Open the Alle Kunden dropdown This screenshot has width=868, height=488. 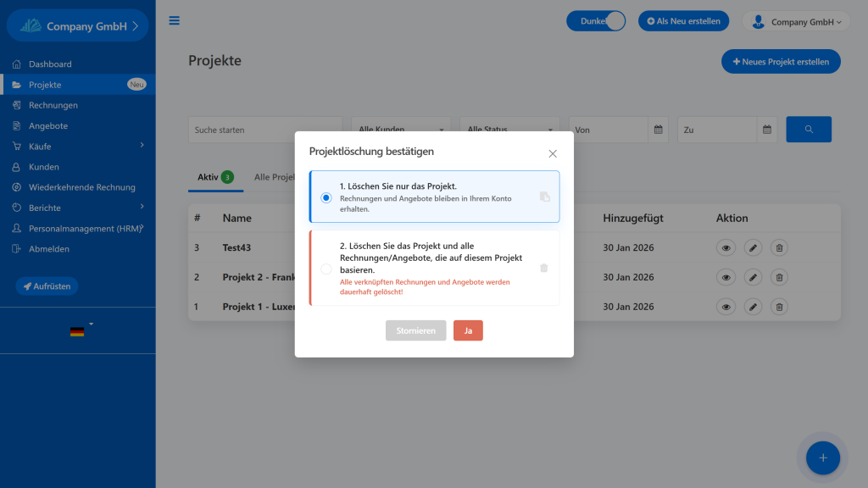402,130
